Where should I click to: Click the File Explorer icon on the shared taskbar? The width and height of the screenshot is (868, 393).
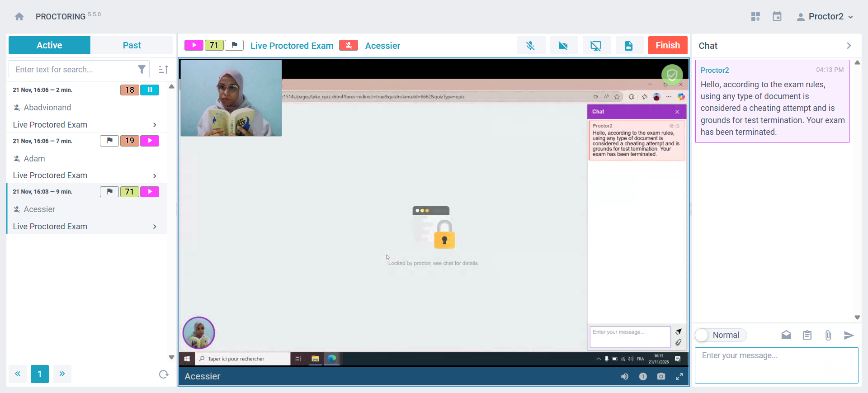[x=315, y=359]
